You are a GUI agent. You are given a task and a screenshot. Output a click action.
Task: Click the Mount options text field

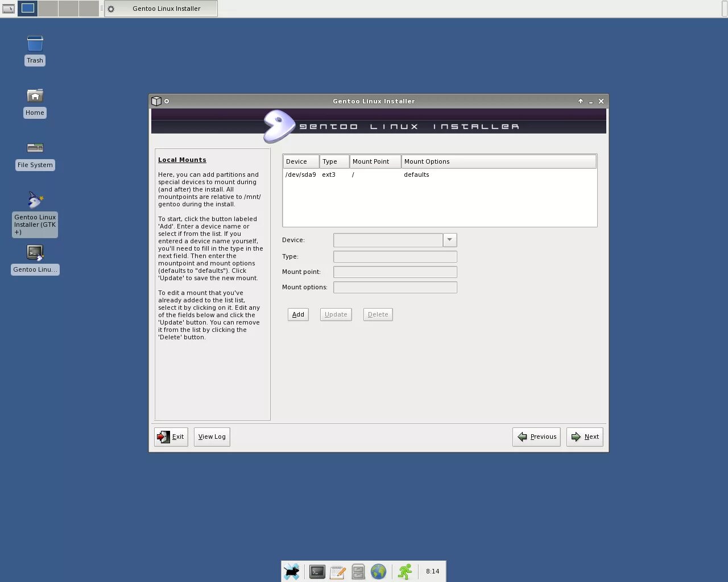pyautogui.click(x=395, y=287)
